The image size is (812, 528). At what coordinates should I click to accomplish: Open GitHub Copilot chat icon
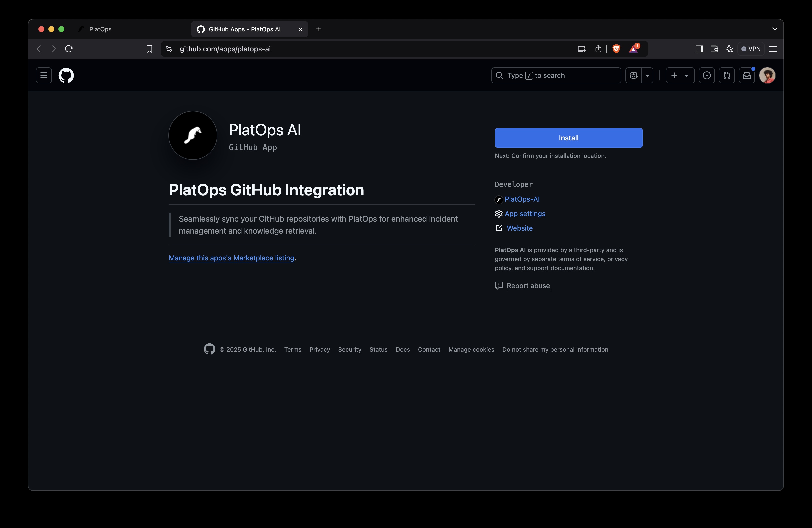[633, 76]
